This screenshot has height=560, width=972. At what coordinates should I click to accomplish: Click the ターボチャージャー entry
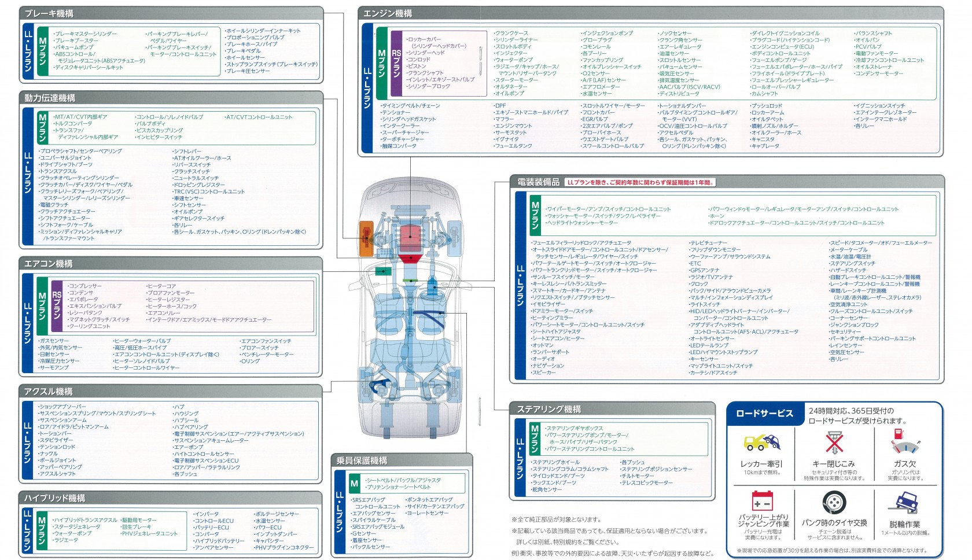402,139
